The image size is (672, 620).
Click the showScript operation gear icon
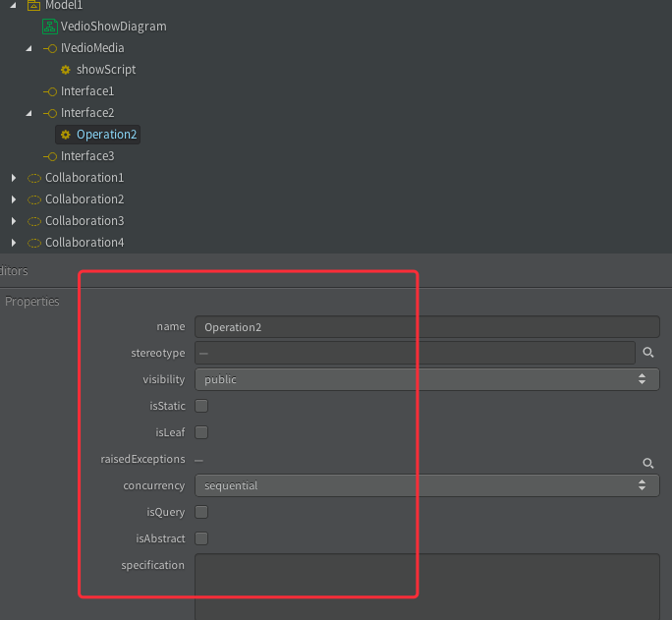(x=66, y=70)
